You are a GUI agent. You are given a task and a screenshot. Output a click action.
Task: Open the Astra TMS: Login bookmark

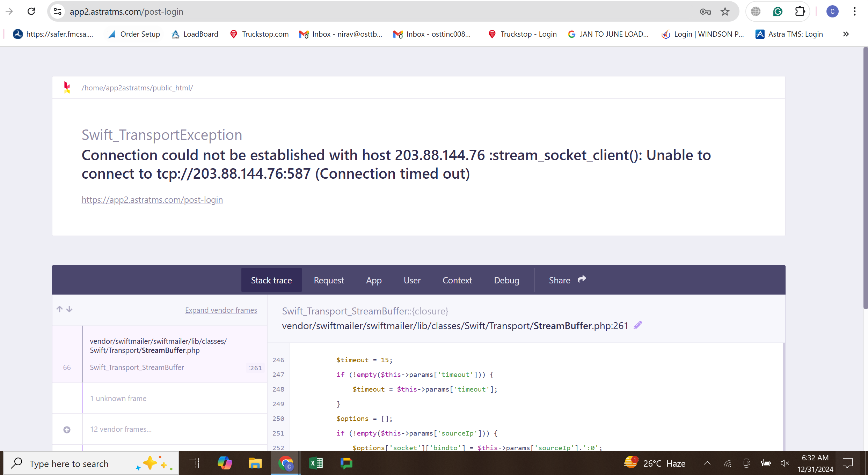(x=789, y=34)
